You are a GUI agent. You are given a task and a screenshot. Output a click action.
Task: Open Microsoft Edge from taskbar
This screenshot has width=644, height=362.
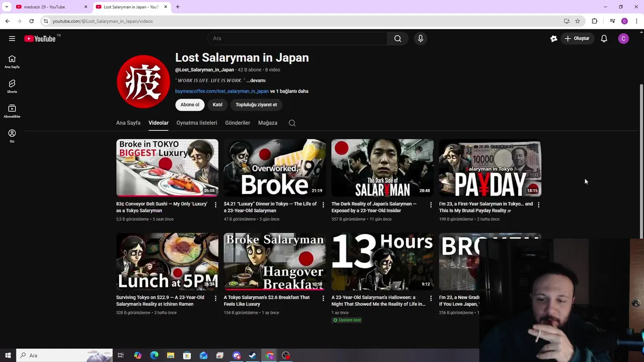[154, 355]
